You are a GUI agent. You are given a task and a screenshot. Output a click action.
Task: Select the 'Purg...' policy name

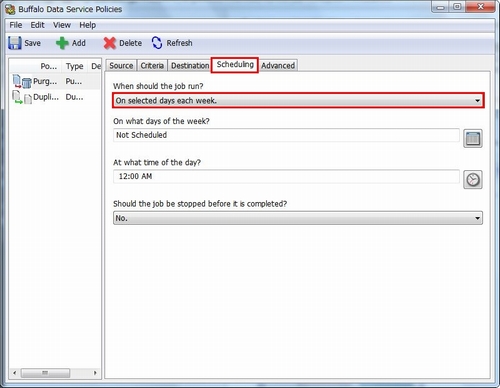(45, 81)
